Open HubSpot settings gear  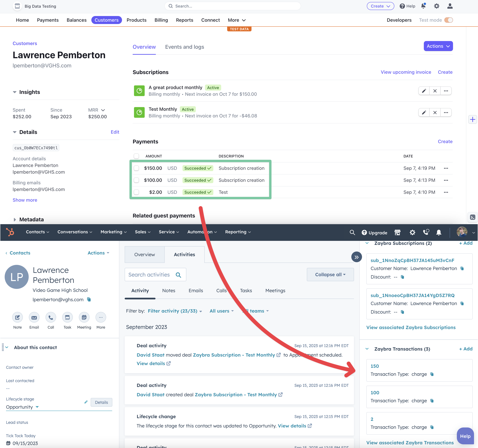tap(412, 232)
